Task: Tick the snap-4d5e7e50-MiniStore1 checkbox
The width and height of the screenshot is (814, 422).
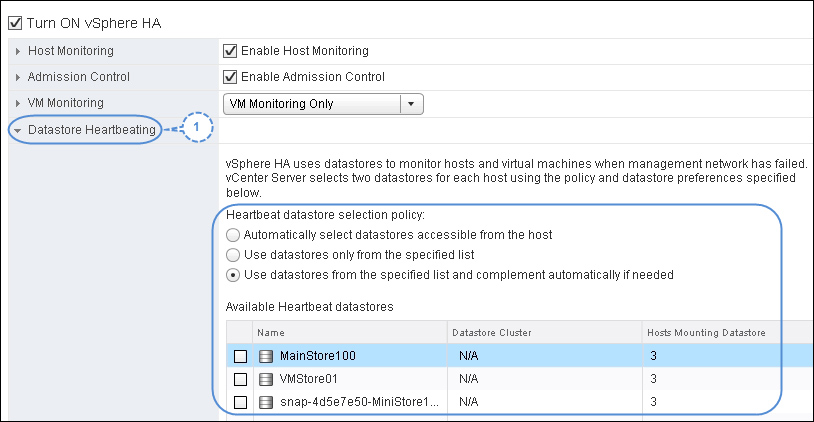Action: pyautogui.click(x=240, y=402)
